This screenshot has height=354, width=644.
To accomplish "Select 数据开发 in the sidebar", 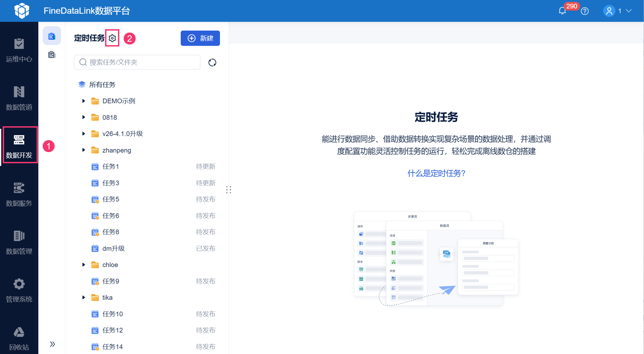I will [x=19, y=146].
